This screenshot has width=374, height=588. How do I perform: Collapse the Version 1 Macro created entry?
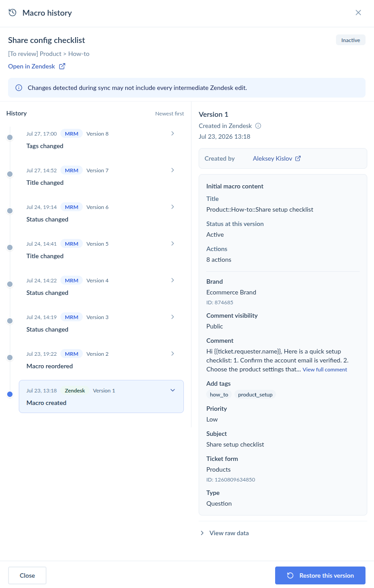(173, 390)
